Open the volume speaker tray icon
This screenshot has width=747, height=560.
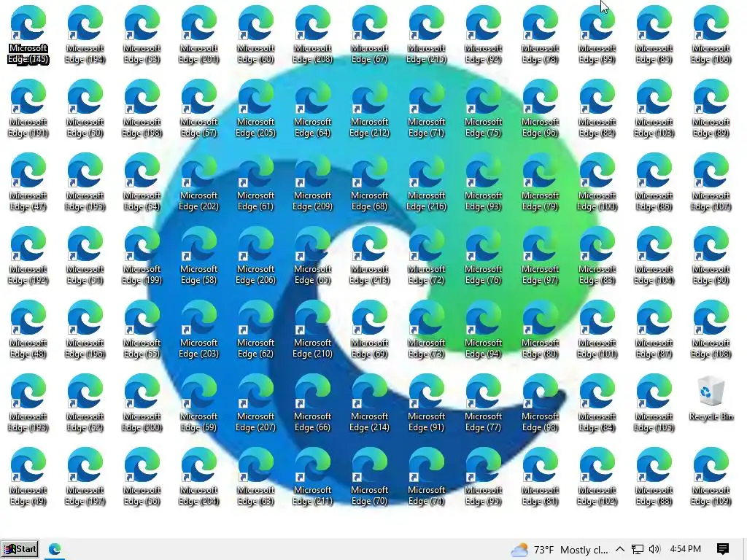click(x=654, y=549)
